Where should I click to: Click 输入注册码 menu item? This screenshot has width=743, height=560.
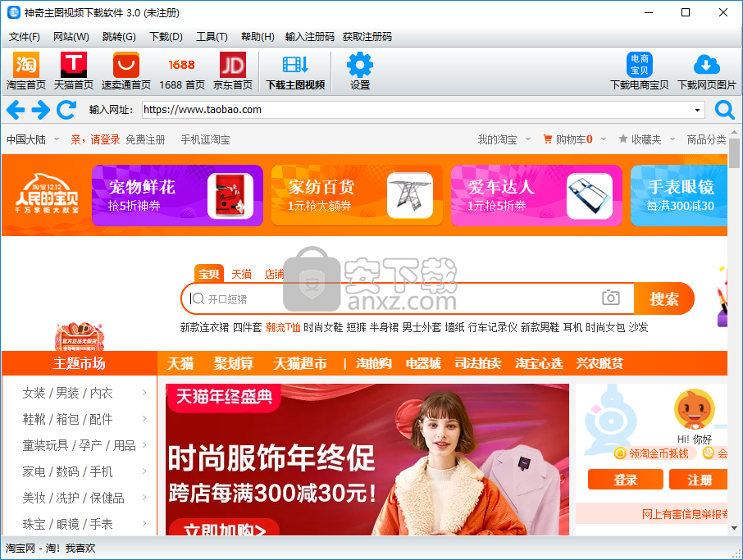tap(310, 36)
